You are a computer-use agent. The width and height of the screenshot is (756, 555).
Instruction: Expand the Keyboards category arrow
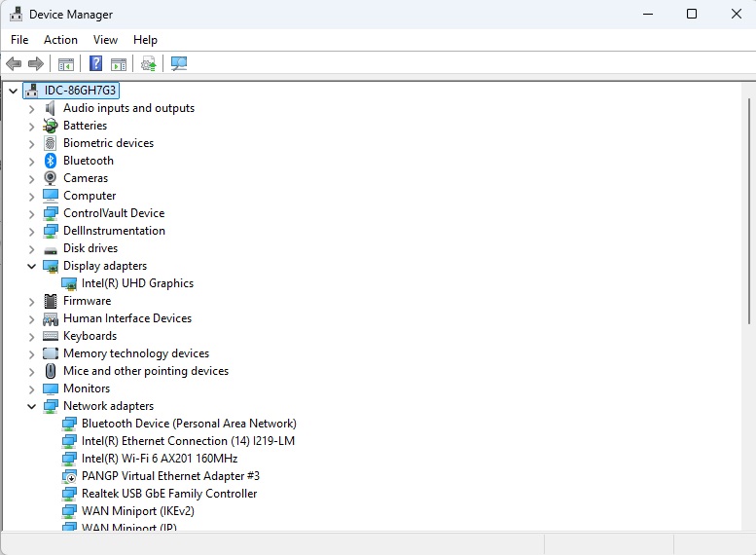click(x=31, y=336)
